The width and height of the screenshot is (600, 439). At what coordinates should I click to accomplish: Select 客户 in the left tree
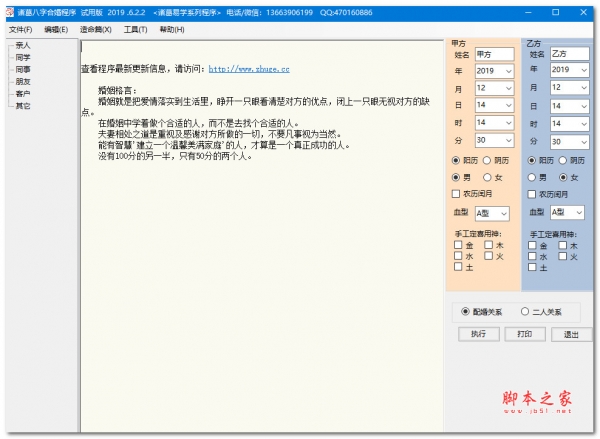(23, 93)
